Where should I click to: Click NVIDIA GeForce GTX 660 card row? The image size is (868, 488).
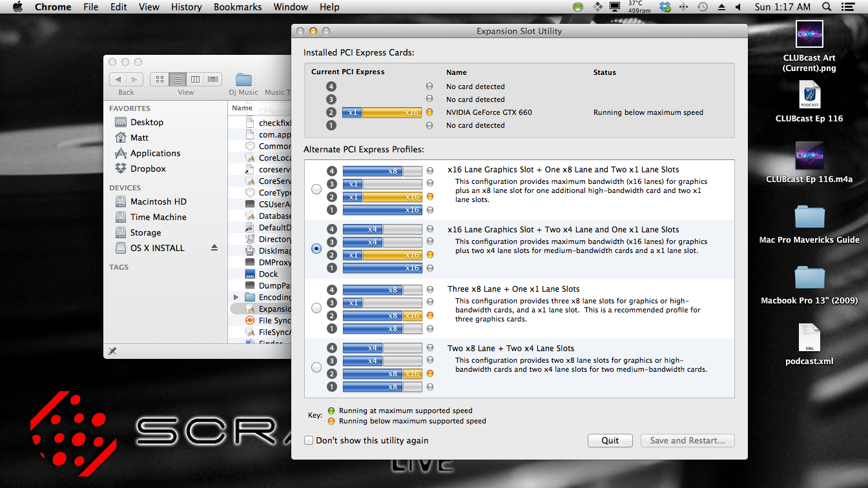point(519,112)
